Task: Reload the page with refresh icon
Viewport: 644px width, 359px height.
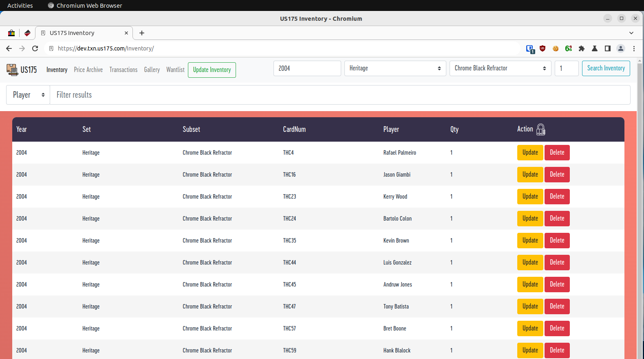Action: (x=35, y=48)
